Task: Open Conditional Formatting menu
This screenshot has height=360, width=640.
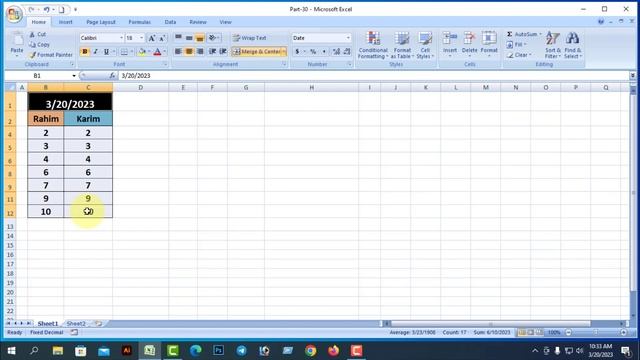Action: 373,45
